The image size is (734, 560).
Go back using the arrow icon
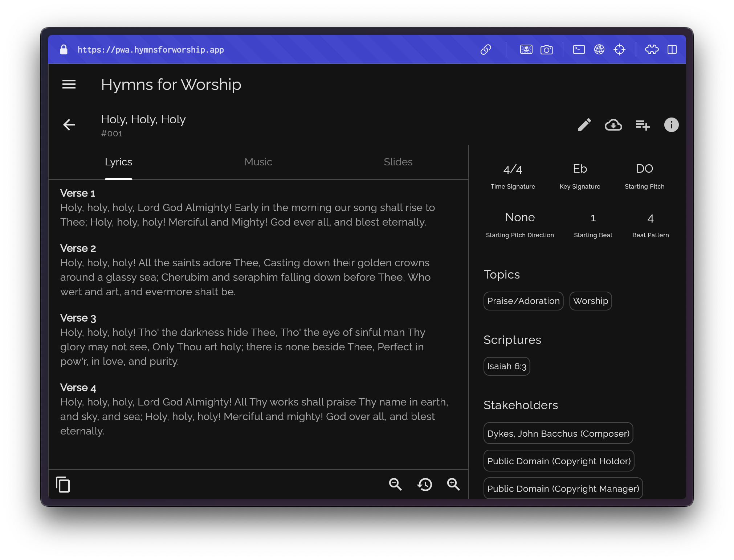tap(69, 125)
